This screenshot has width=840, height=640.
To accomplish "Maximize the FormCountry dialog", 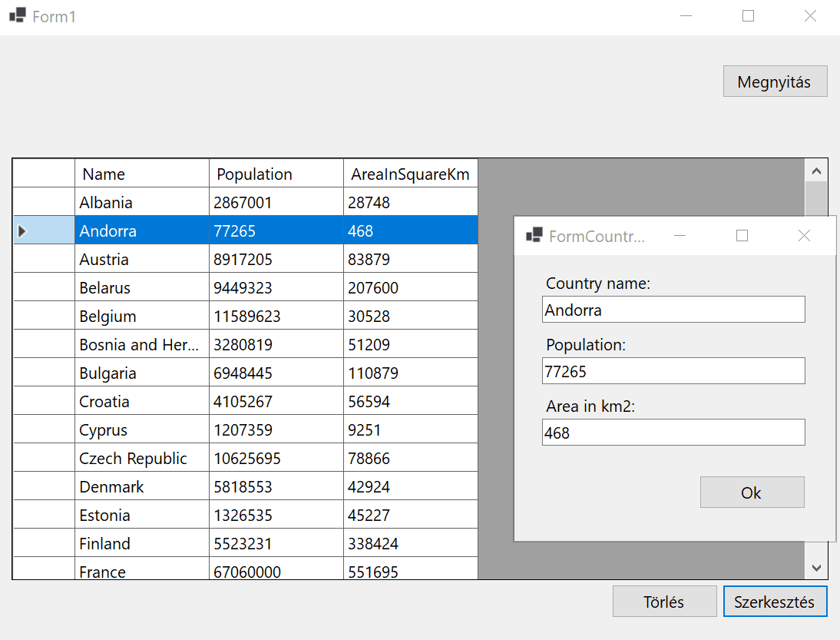I will coord(742,236).
